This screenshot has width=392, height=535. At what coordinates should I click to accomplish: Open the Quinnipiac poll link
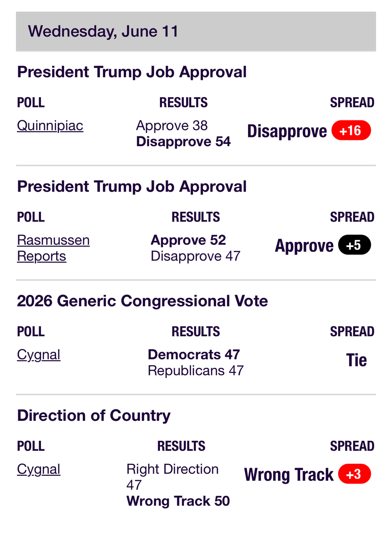point(50,126)
